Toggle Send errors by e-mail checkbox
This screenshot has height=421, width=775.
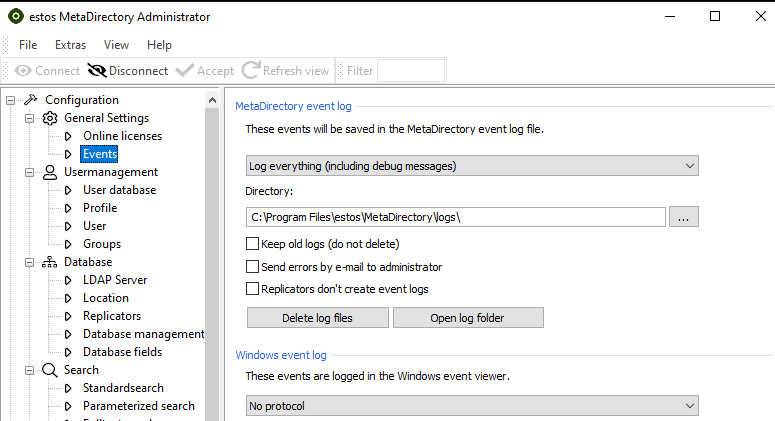[x=253, y=267]
